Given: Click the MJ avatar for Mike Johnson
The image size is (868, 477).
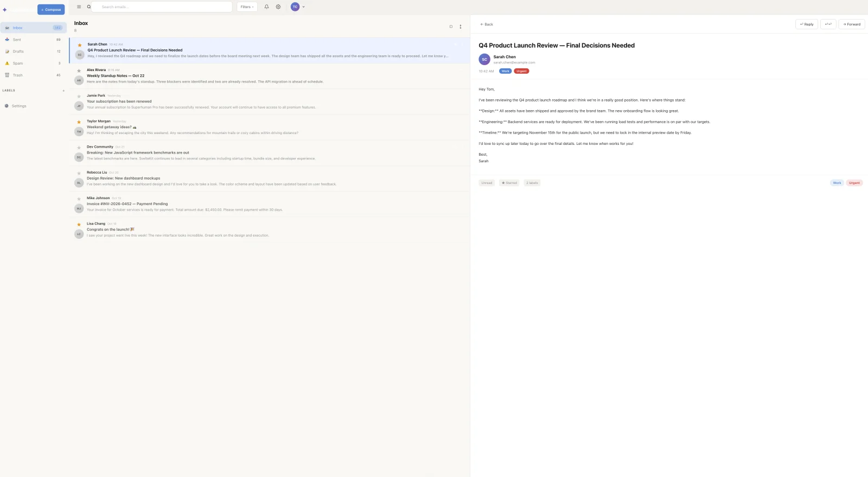Looking at the screenshot, I should pyautogui.click(x=79, y=208).
